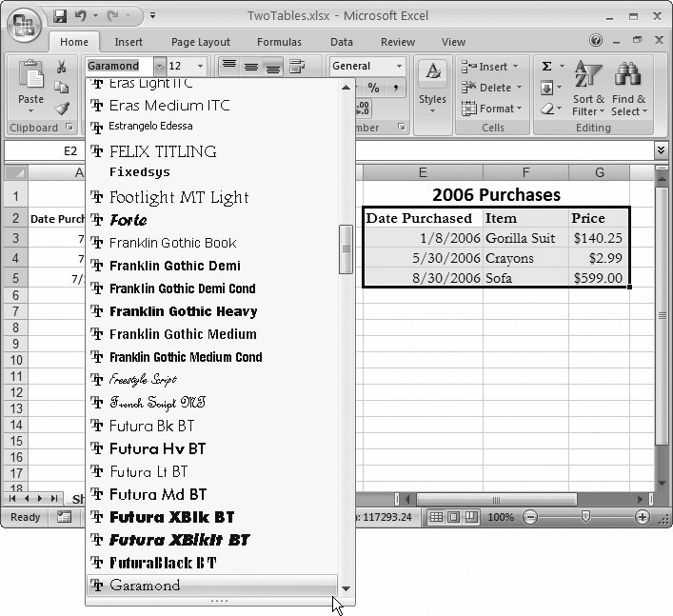The width and height of the screenshot is (673, 616).
Task: Toggle Top Align button
Action: (x=229, y=66)
